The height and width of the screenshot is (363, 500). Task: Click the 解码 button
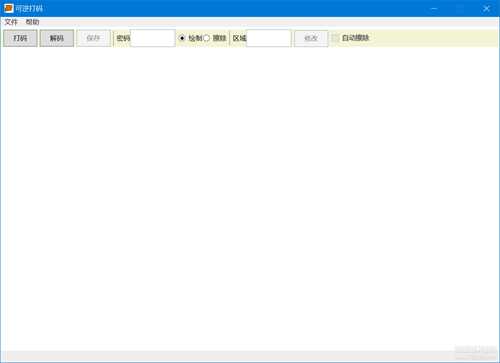point(57,38)
